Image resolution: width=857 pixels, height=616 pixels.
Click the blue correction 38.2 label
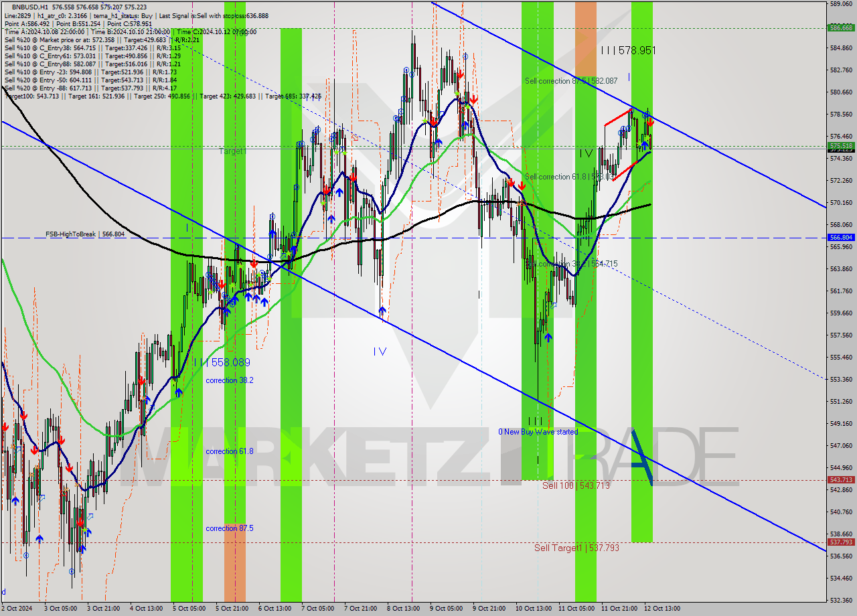click(x=230, y=380)
